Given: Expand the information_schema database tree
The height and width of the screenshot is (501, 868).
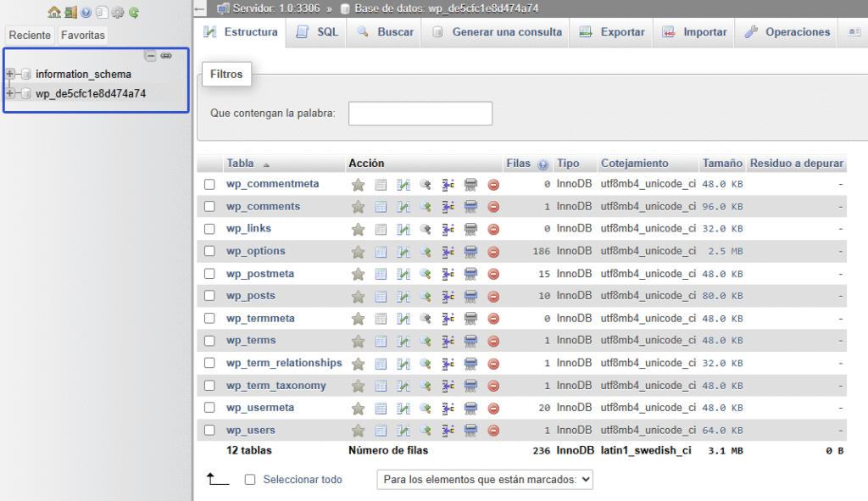Looking at the screenshot, I should (10, 74).
